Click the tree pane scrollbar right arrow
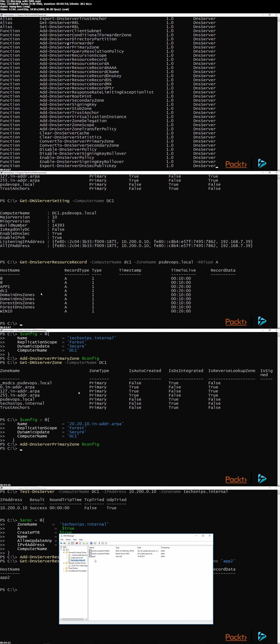The image size is (280, 644). tap(86, 619)
